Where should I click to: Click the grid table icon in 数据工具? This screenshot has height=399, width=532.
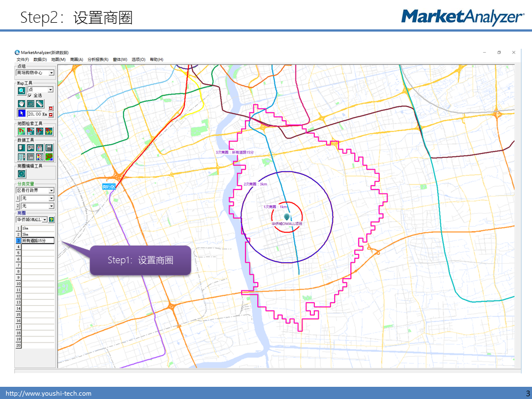pyautogui.click(x=30, y=157)
